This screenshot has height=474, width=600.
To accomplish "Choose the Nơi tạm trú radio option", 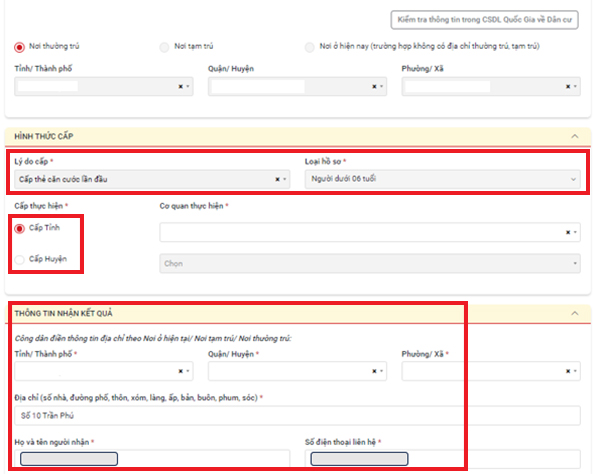I will tap(164, 47).
